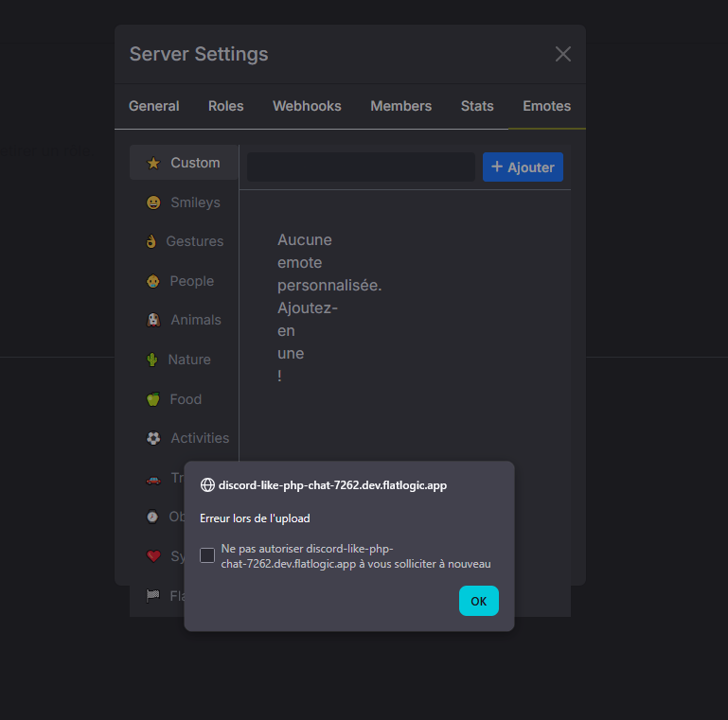
Task: Select the Animals emoji icon
Action: pyautogui.click(x=153, y=321)
